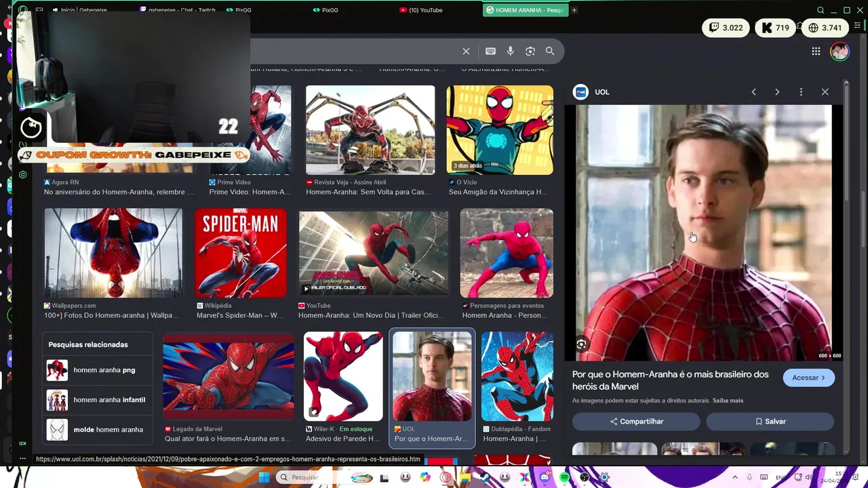
Task: Open the Windows Start menu
Action: coord(264,477)
